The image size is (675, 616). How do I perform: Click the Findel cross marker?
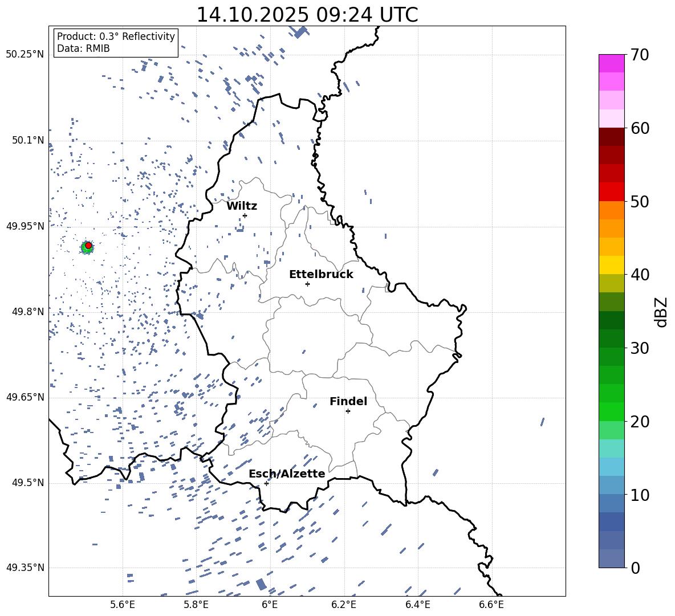tap(348, 411)
